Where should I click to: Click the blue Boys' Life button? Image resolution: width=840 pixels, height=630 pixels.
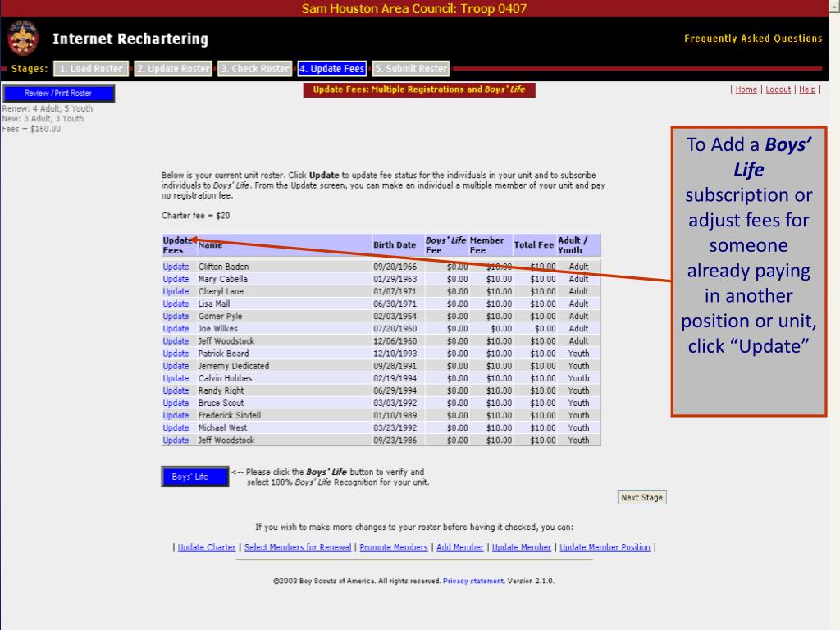pyautogui.click(x=195, y=477)
